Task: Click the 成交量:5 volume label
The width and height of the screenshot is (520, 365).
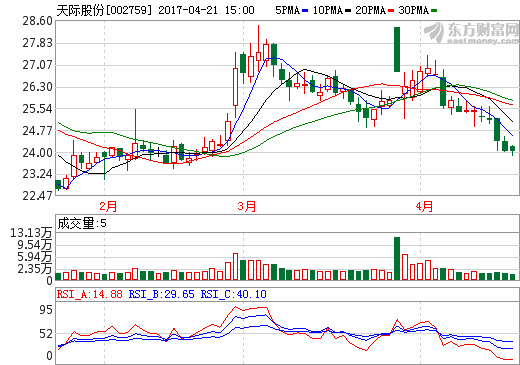Action: pos(82,223)
